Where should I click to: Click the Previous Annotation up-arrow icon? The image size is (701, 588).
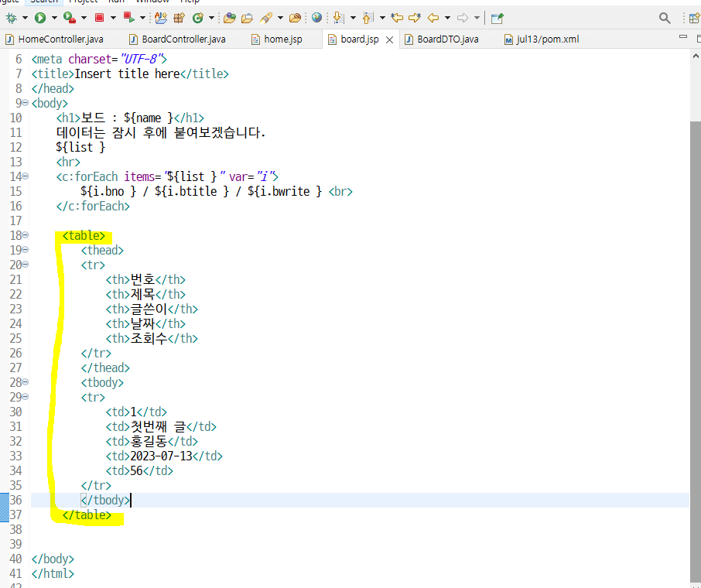(368, 18)
